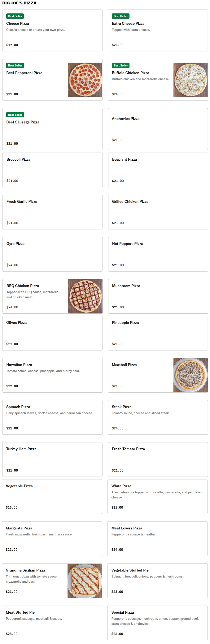Click Best Seller badge on Beef Sausage Pizza

click(x=15, y=114)
